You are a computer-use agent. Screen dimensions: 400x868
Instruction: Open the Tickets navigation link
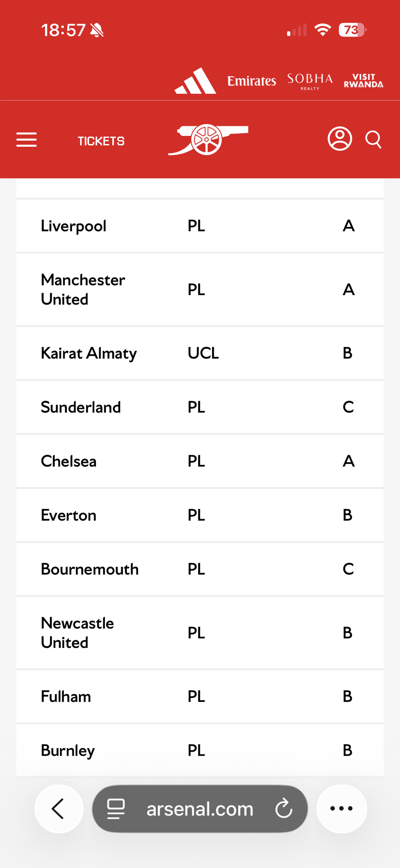coord(101,141)
